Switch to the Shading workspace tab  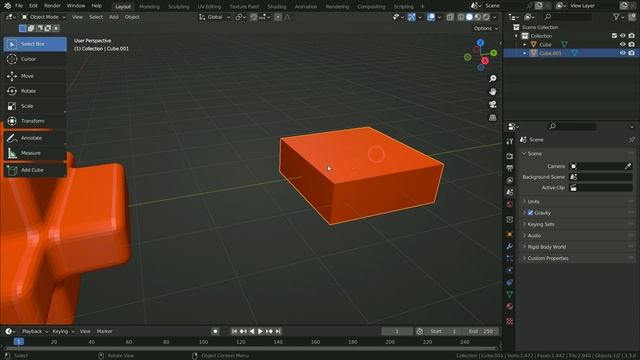277,7
